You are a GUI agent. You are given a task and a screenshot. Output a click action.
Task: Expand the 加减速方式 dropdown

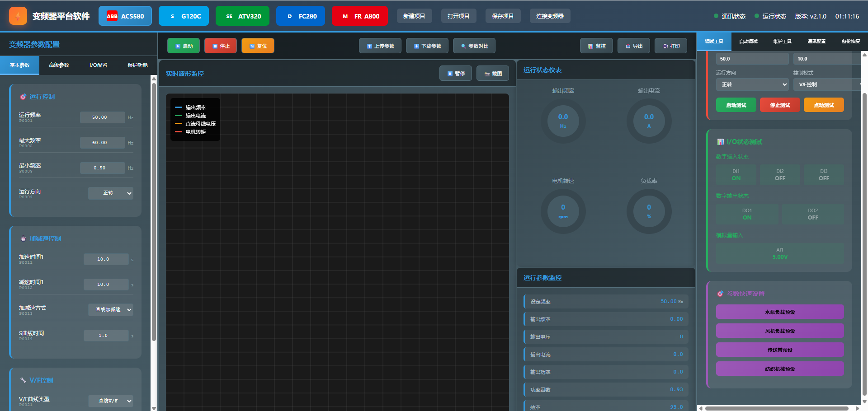click(x=111, y=310)
